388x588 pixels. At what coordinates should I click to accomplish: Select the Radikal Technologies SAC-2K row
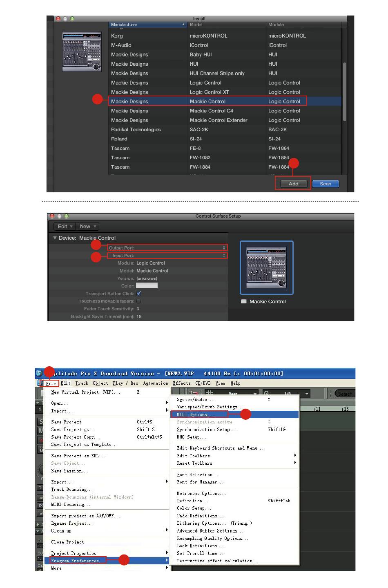point(225,129)
